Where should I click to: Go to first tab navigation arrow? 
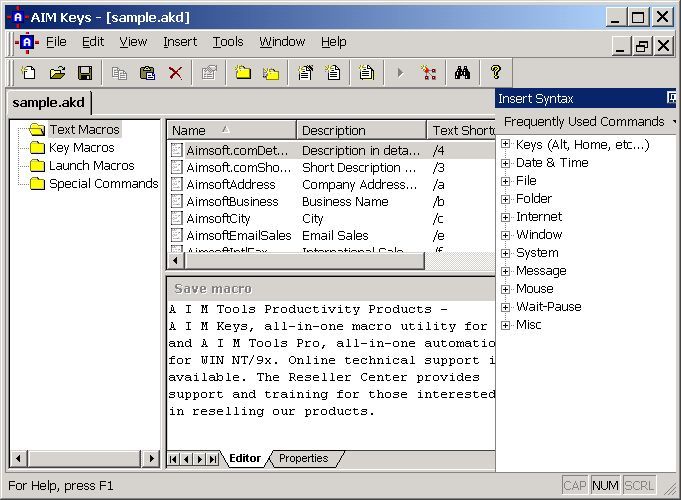tap(173, 459)
